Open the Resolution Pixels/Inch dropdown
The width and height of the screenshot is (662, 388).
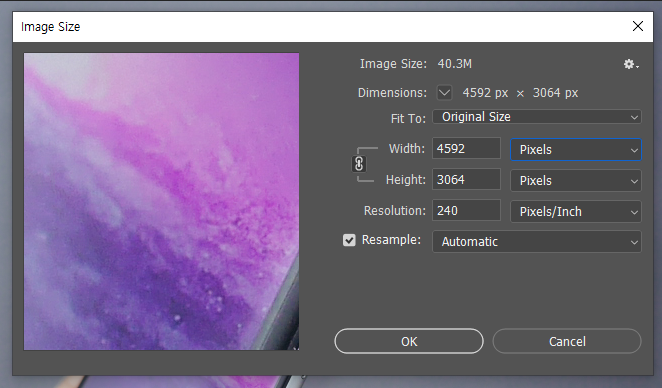click(x=576, y=212)
